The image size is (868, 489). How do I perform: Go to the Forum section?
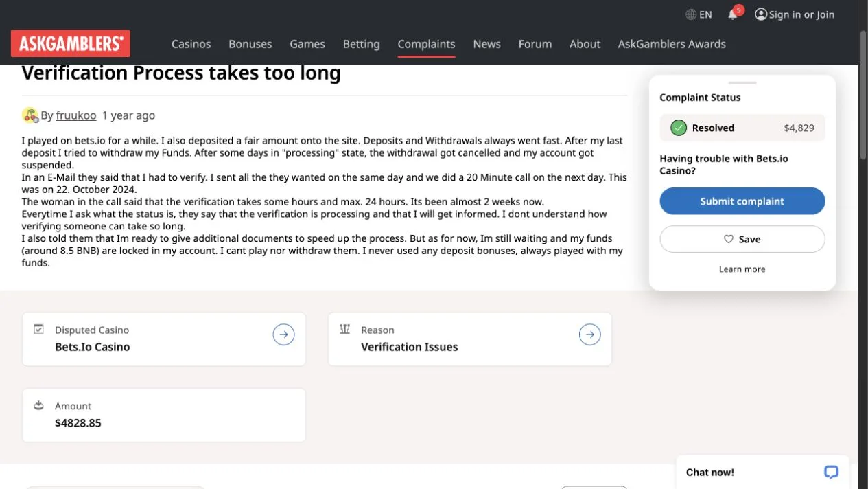[535, 44]
